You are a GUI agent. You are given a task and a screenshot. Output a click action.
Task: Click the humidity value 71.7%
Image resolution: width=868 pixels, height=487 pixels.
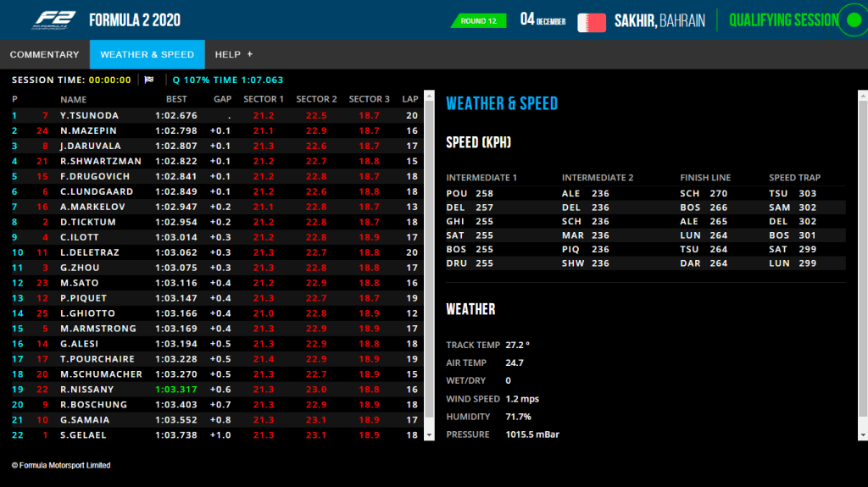pos(518,417)
